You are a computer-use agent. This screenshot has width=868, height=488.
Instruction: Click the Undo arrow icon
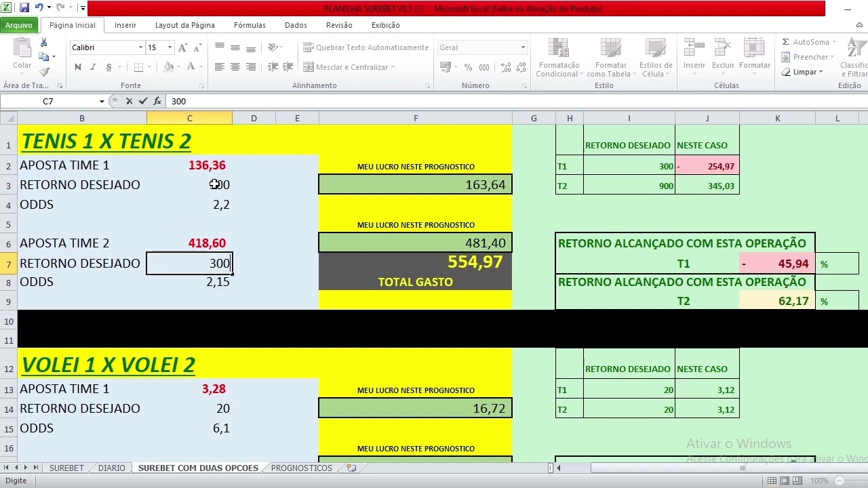pyautogui.click(x=39, y=8)
